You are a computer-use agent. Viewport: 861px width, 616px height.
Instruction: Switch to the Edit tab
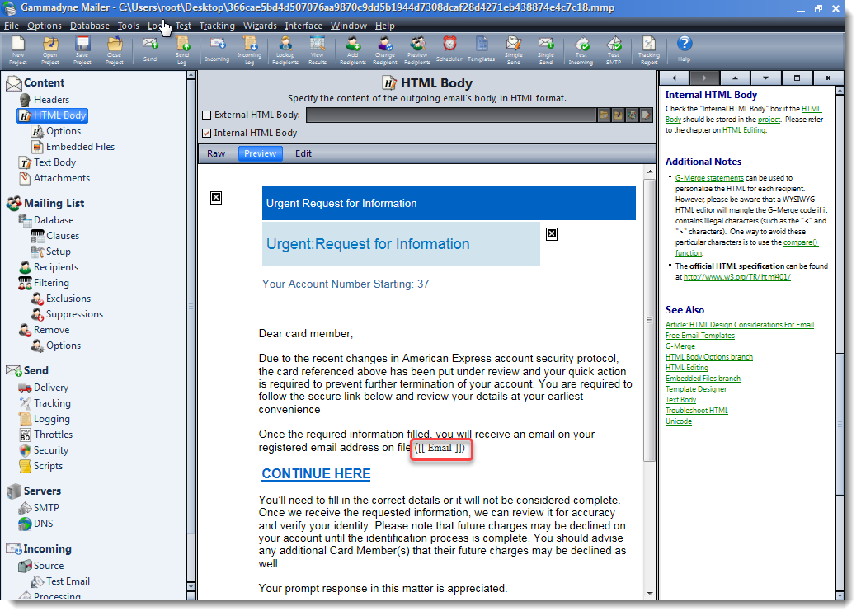(x=303, y=153)
